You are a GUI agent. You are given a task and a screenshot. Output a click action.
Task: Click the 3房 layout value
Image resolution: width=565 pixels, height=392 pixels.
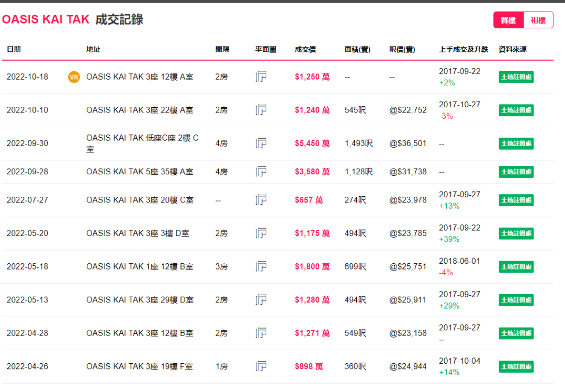221,266
